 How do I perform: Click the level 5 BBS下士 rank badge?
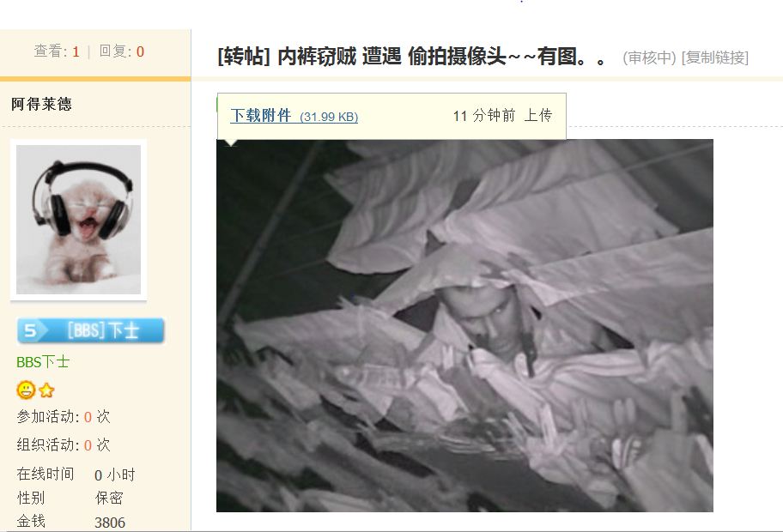90,330
